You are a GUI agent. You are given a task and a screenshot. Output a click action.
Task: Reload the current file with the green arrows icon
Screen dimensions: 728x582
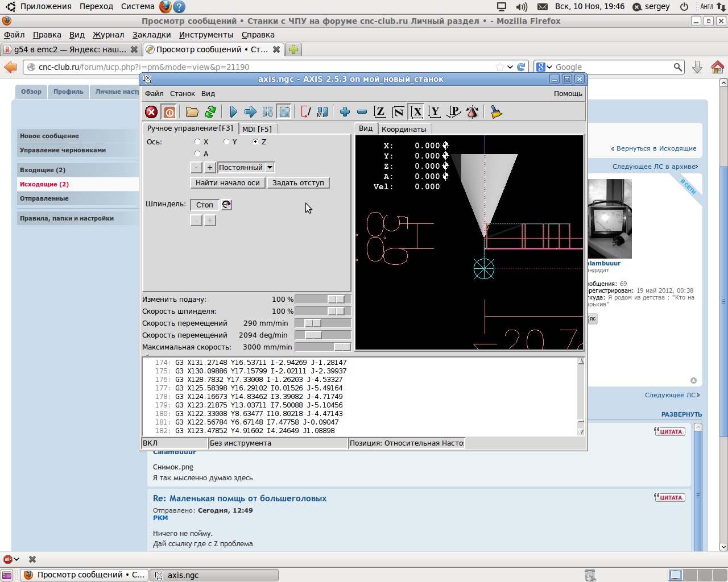[210, 112]
